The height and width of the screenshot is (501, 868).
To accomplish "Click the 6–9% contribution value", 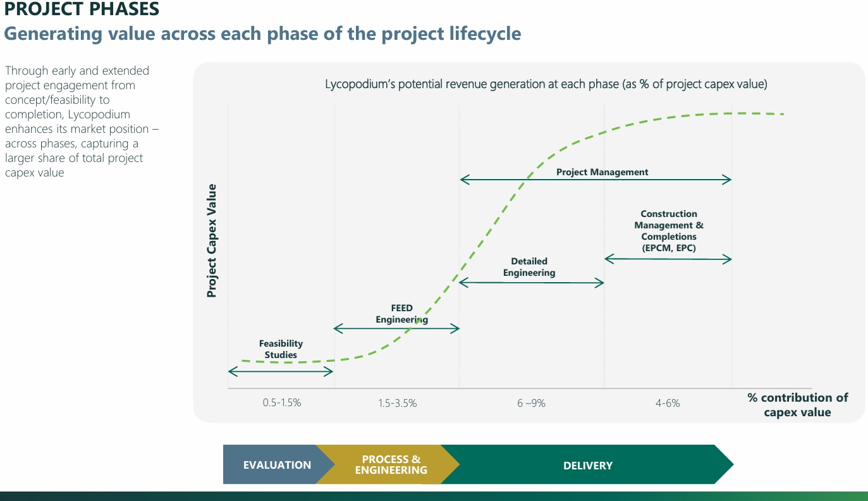I will click(x=530, y=403).
